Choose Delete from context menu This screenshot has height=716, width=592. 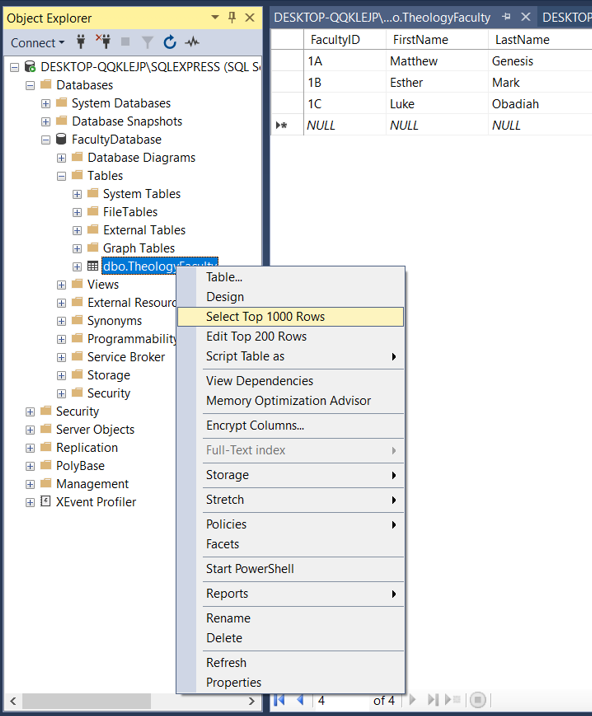click(291, 638)
